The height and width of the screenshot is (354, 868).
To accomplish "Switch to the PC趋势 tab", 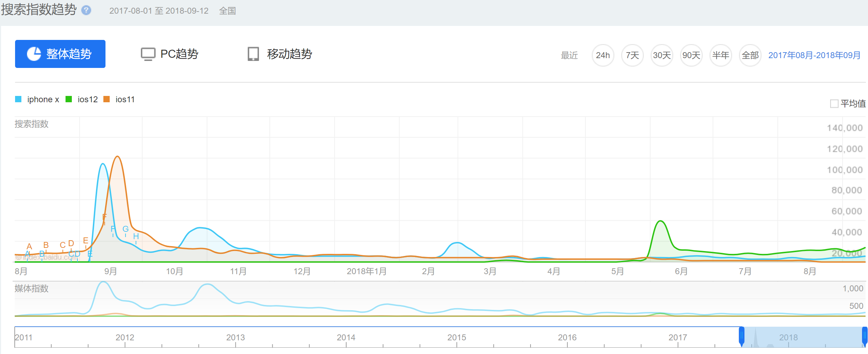I will 170,54.
